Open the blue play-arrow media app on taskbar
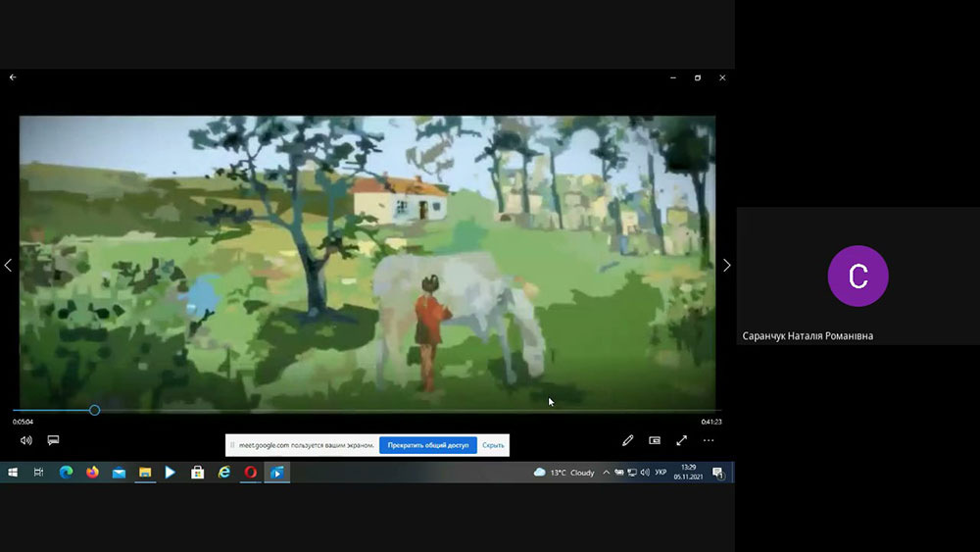 click(x=171, y=473)
